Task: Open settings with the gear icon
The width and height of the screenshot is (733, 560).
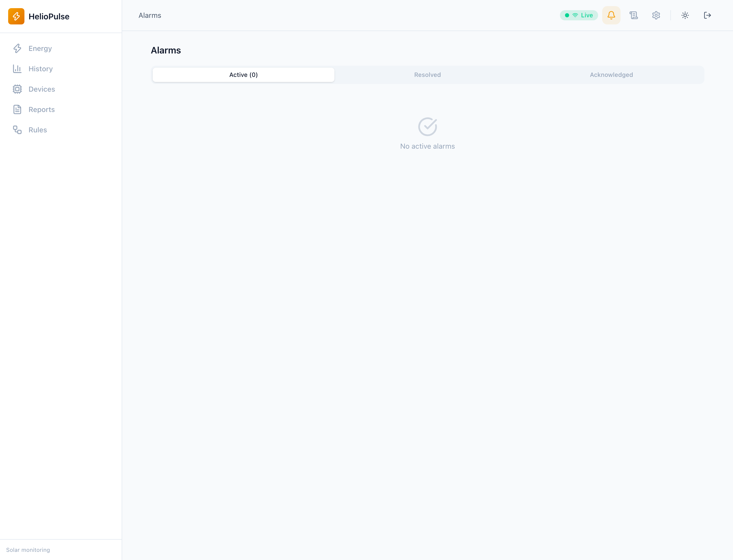Action: point(656,15)
